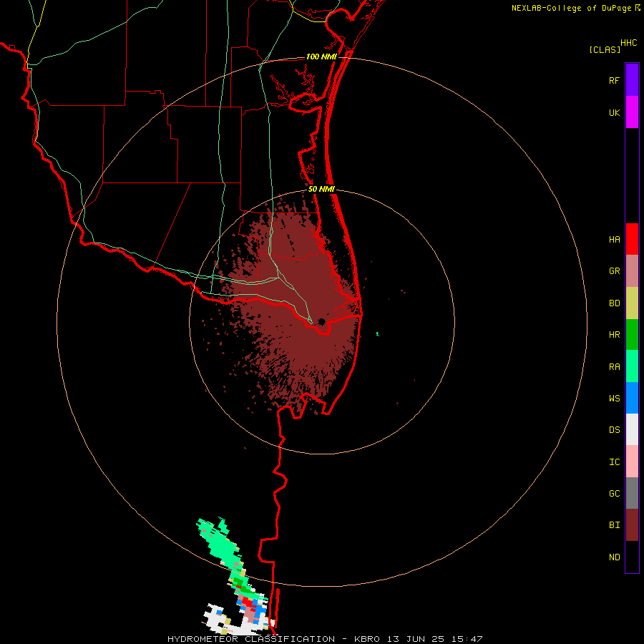Click the GR legend label

[614, 271]
